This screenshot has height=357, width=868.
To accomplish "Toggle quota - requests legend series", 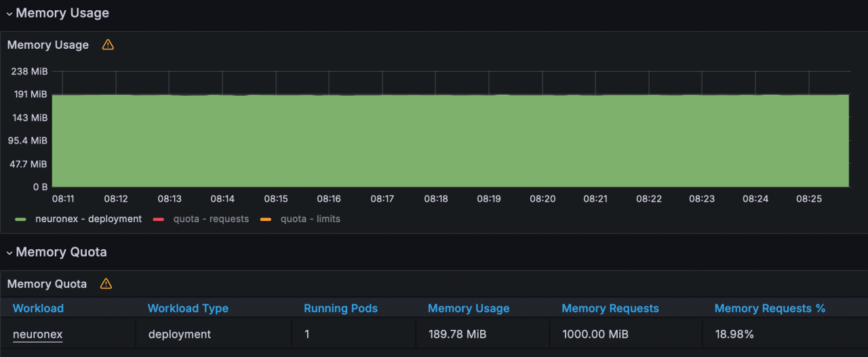I will pos(210,219).
